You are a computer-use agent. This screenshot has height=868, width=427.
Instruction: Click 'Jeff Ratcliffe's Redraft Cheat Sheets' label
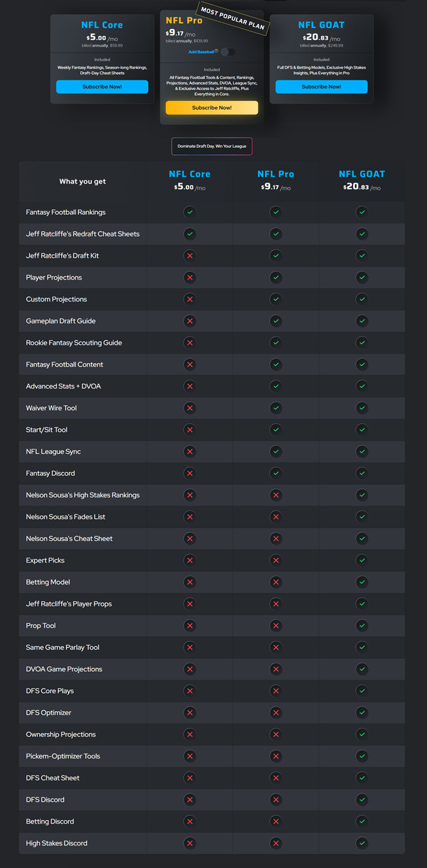(82, 234)
